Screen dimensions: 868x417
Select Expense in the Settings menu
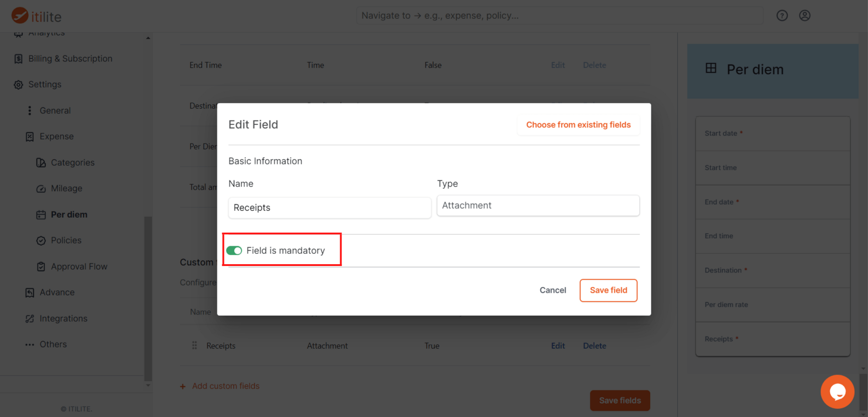pos(30,136)
